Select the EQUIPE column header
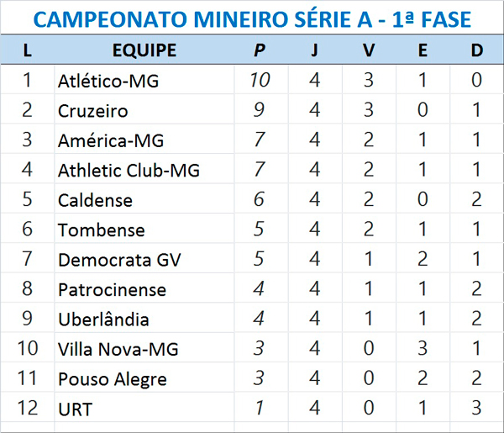Viewport: 504px width, 433px height. click(144, 50)
